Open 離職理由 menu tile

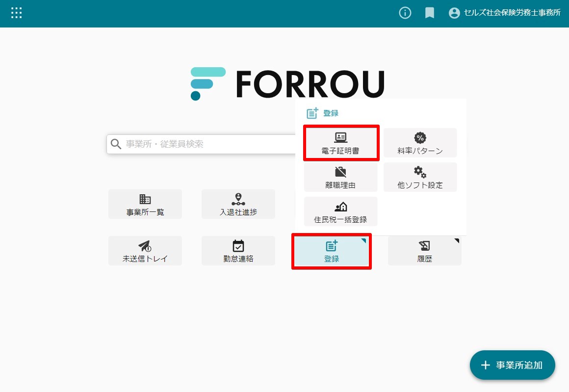[341, 177]
